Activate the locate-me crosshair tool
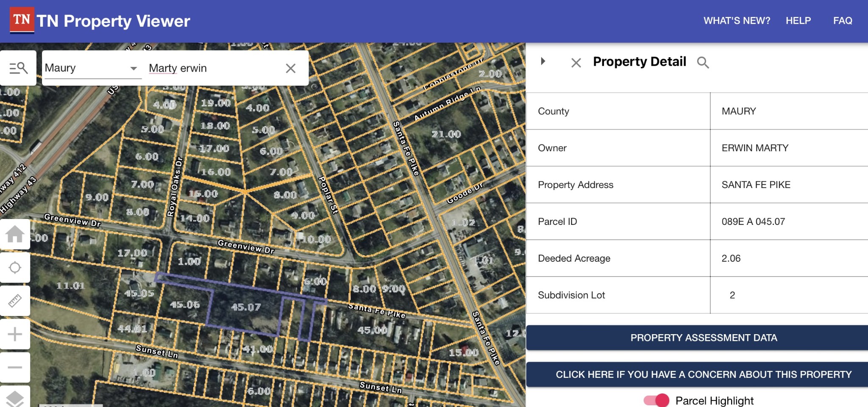The image size is (868, 407). 15,268
